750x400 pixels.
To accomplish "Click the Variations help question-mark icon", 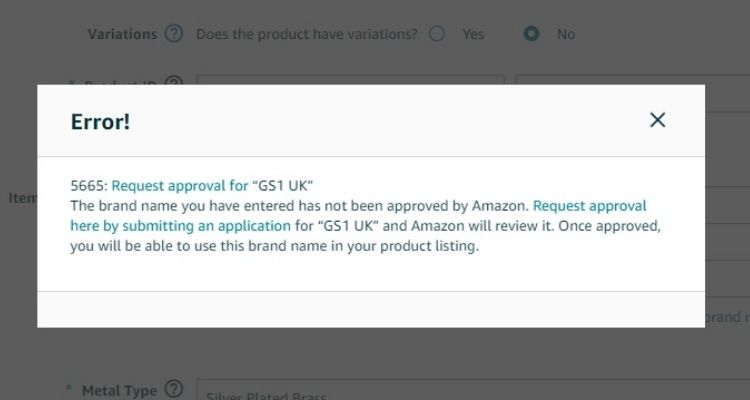I will pos(174,34).
